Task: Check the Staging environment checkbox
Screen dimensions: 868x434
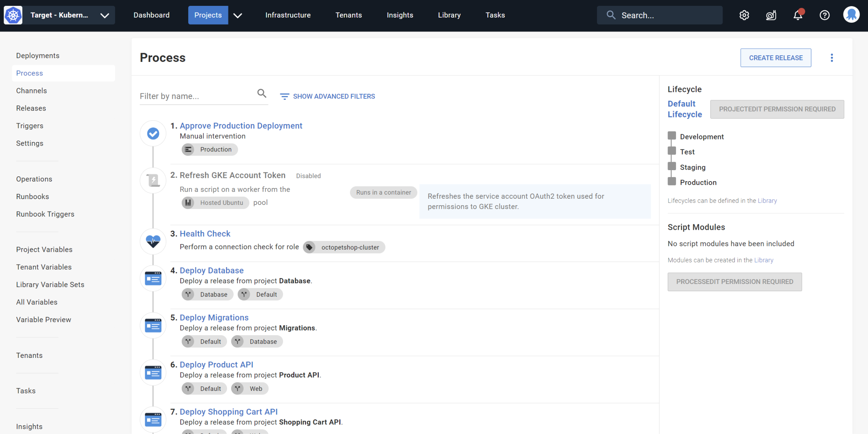Action: click(x=671, y=166)
